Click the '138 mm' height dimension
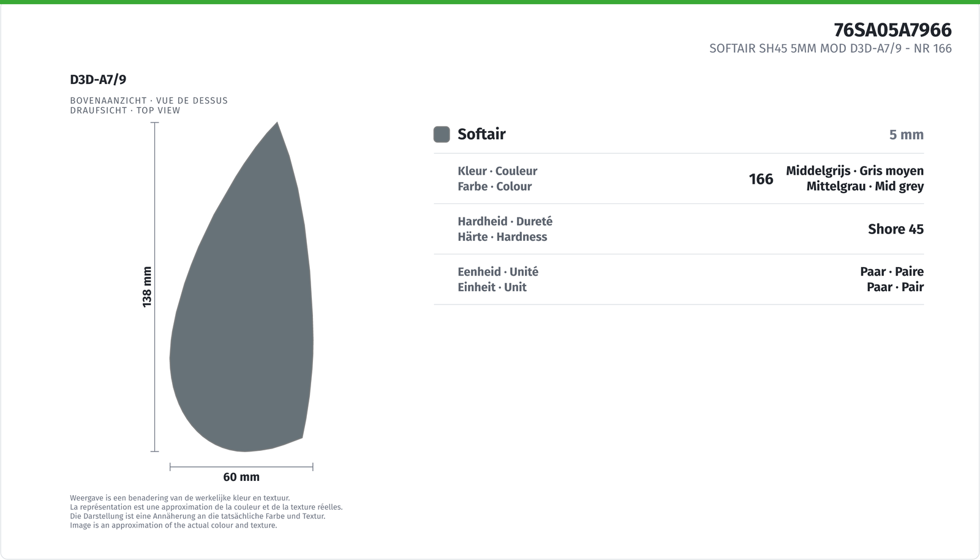The width and height of the screenshot is (980, 560). 147,287
